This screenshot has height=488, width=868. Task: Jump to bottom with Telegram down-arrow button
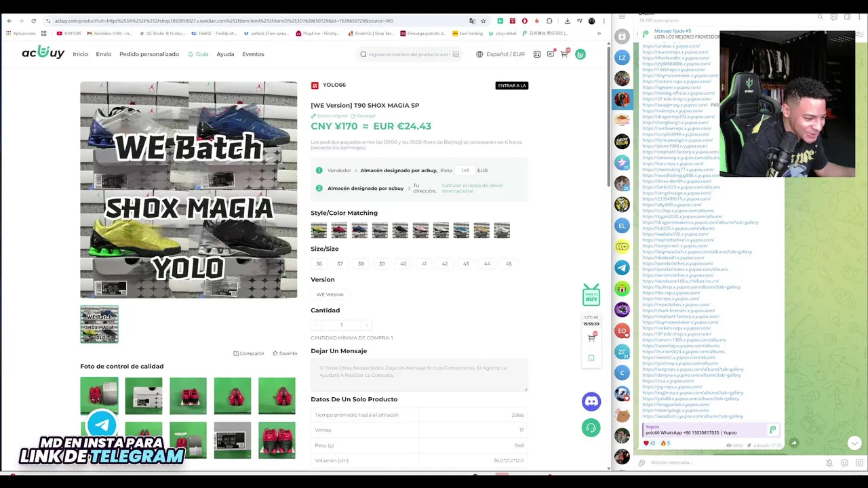click(854, 443)
